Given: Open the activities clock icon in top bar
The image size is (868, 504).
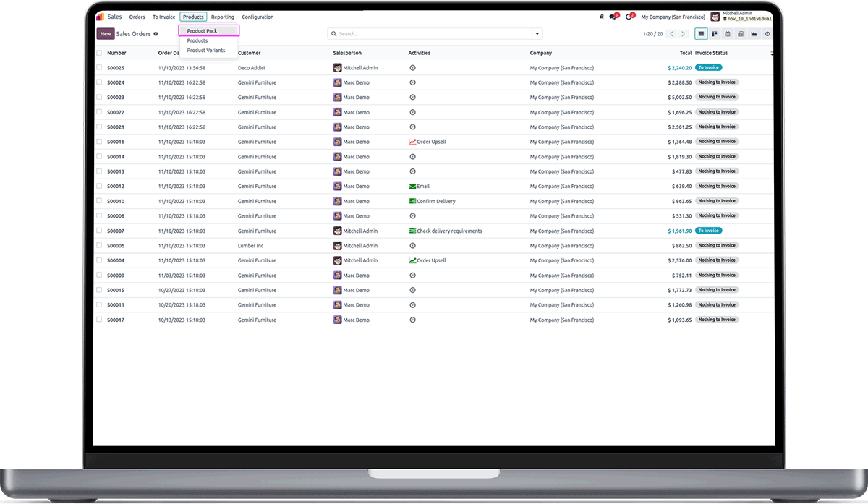Looking at the screenshot, I should coord(629,17).
